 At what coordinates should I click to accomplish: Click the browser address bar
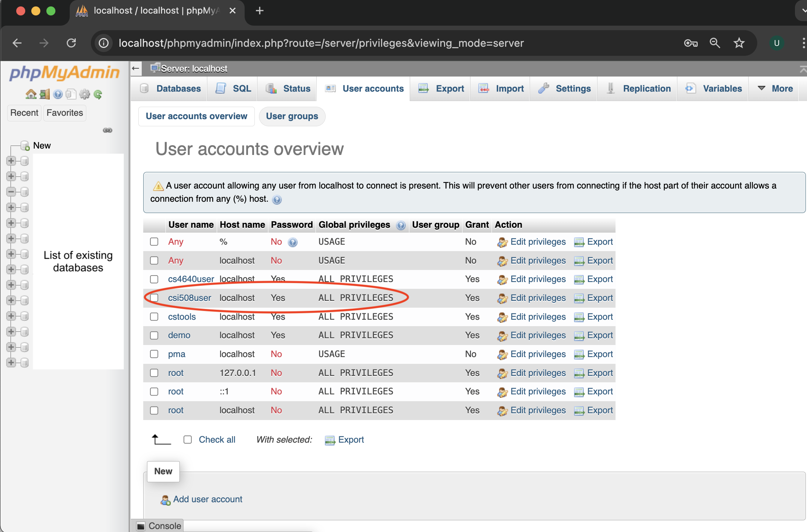tap(320, 43)
